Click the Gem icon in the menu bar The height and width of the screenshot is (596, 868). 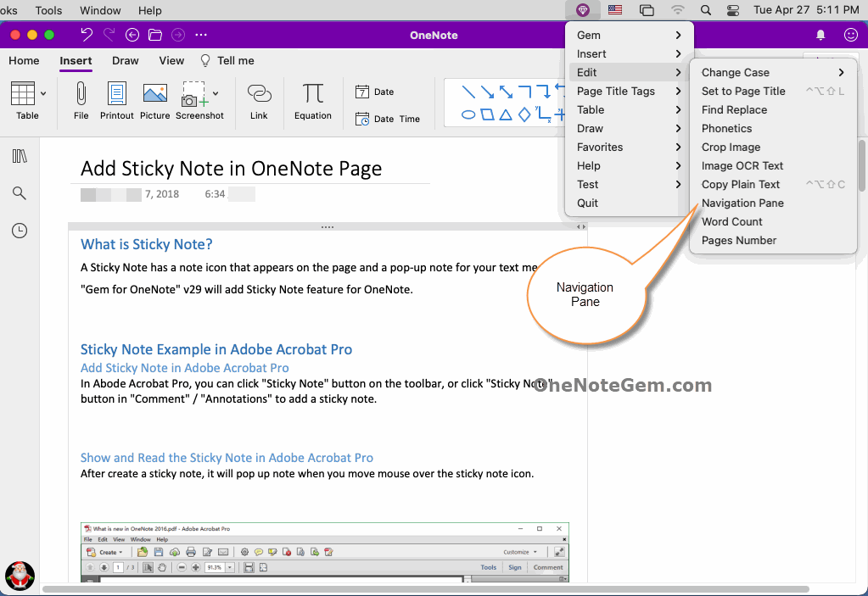coord(582,10)
